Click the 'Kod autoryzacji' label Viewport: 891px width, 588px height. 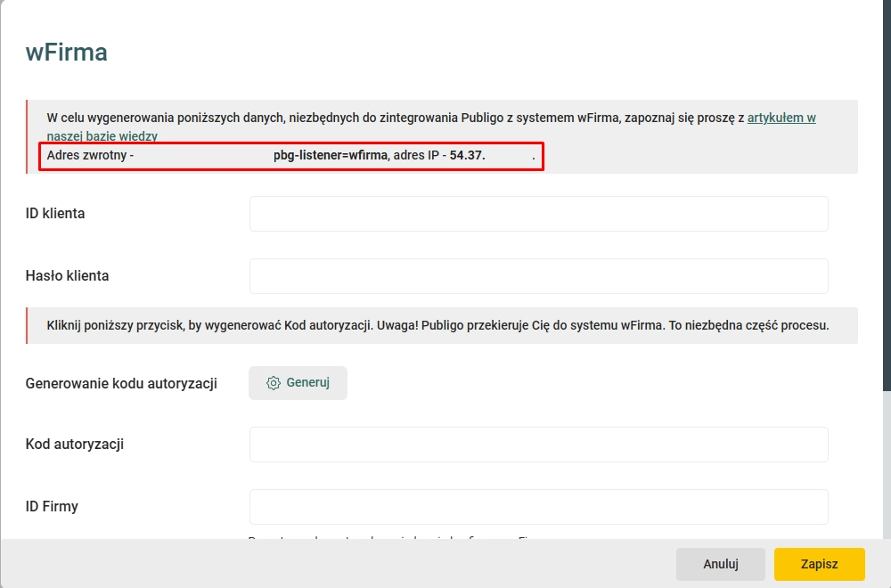tap(75, 445)
